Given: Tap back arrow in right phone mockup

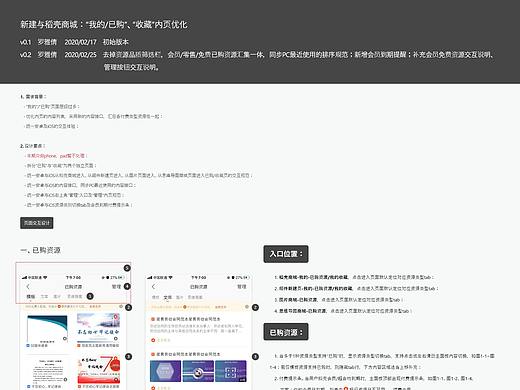Looking at the screenshot, I should 153,287.
